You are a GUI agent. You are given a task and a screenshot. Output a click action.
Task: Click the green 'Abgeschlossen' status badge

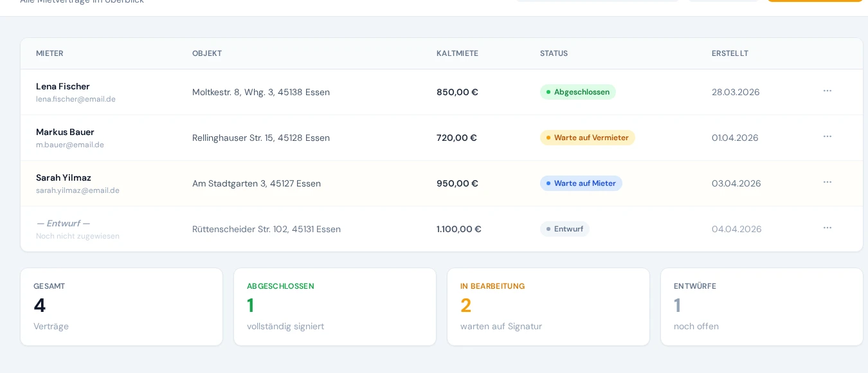(578, 92)
